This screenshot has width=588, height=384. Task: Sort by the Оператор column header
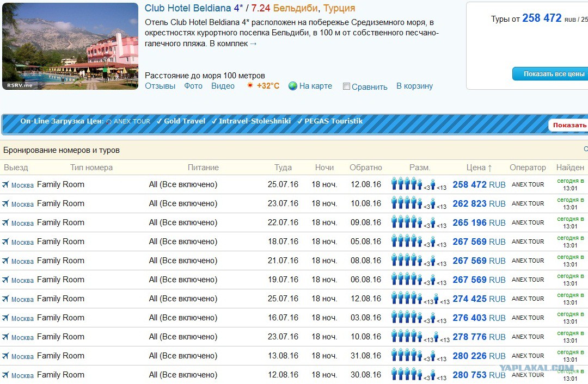[528, 168]
